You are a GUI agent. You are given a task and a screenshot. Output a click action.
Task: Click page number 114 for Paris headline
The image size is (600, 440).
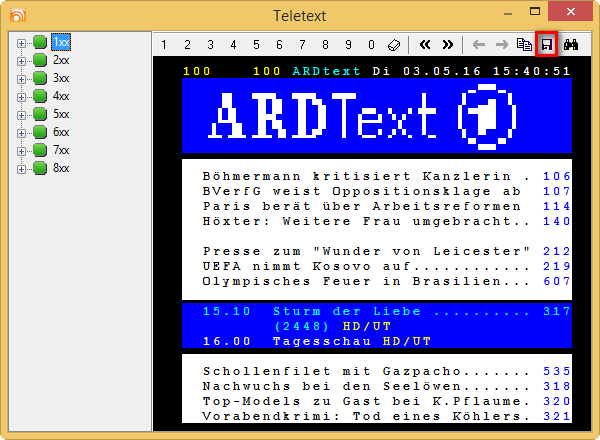click(557, 206)
